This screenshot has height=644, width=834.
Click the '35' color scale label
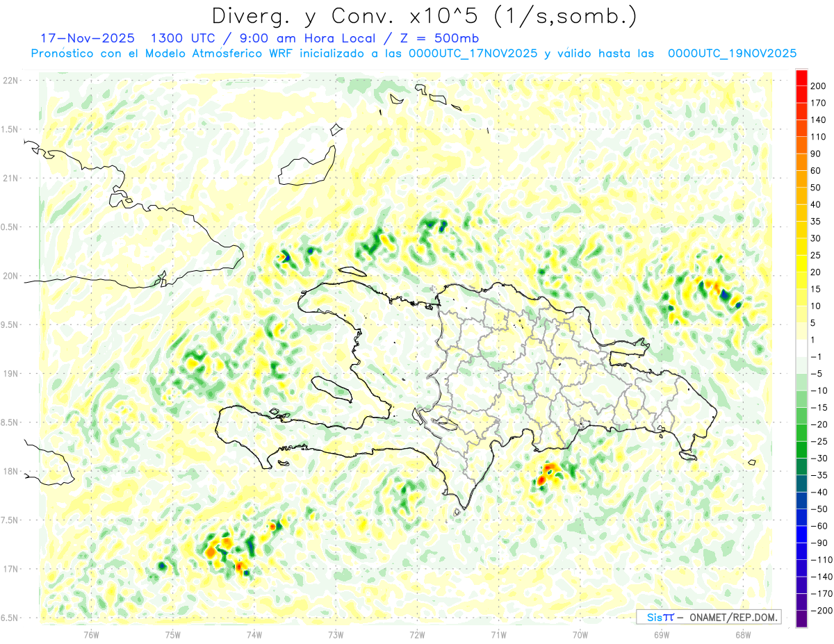pyautogui.click(x=816, y=222)
